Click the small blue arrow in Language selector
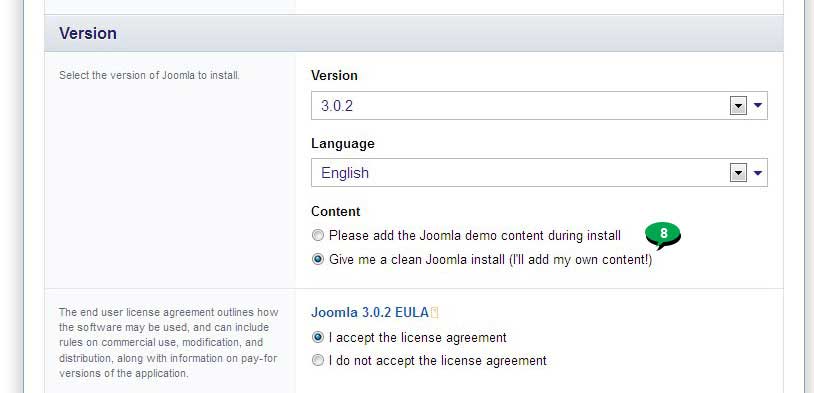This screenshot has width=814, height=393. pos(757,173)
